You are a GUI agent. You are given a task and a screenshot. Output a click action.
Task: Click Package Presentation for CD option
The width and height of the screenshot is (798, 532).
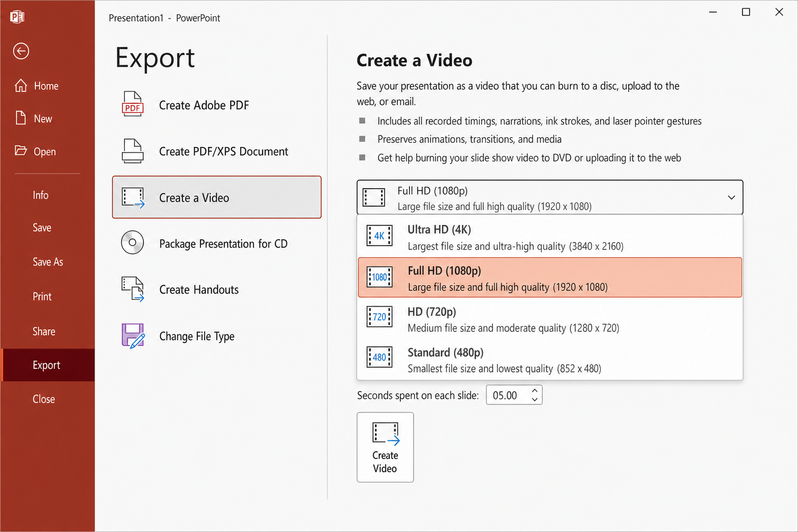point(217,243)
